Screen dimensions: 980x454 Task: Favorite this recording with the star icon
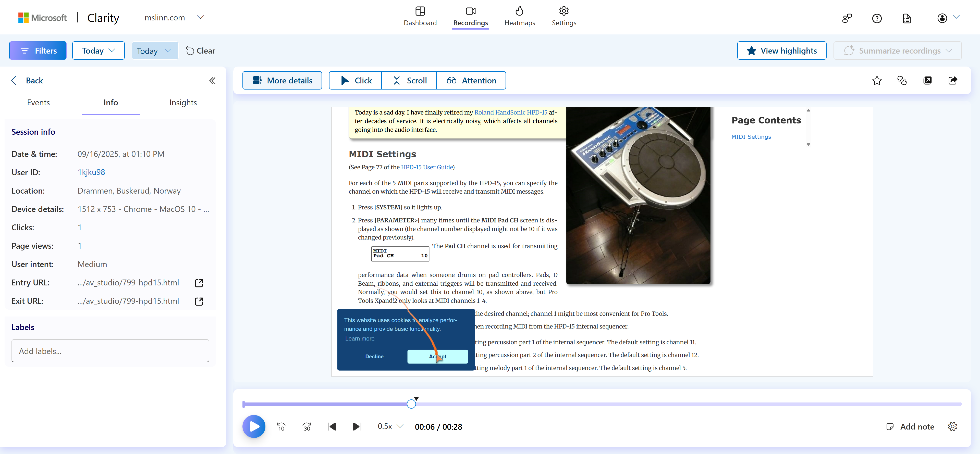pyautogui.click(x=877, y=80)
